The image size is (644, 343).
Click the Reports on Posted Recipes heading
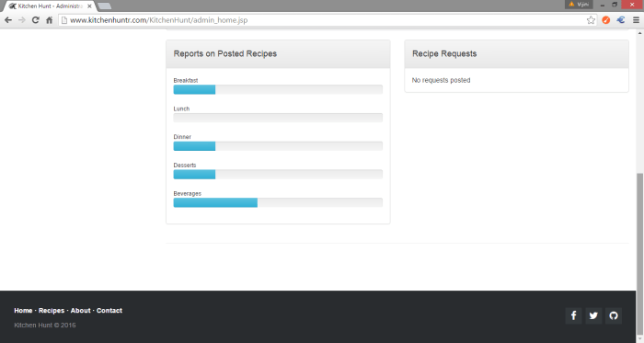pyautogui.click(x=225, y=53)
